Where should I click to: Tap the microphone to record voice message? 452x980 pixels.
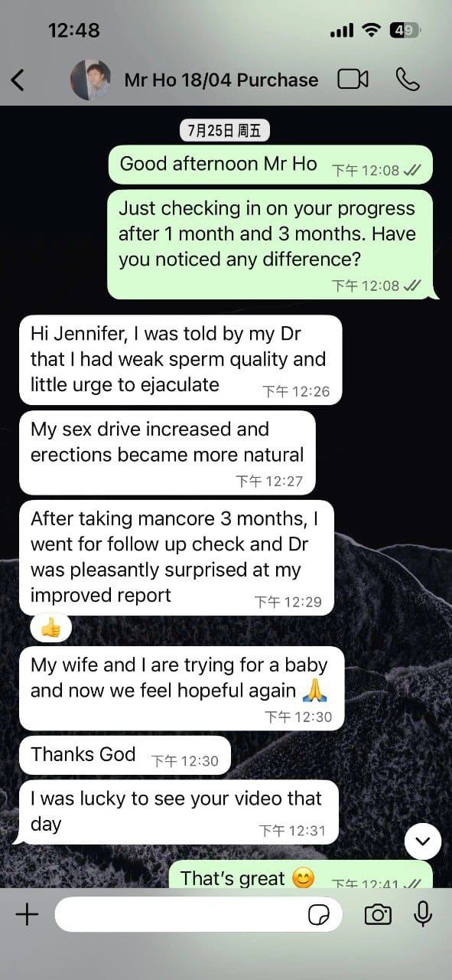423,914
